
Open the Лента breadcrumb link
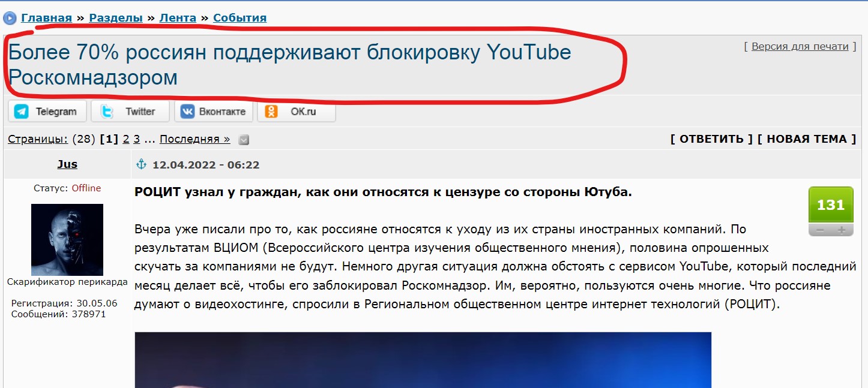point(178,18)
